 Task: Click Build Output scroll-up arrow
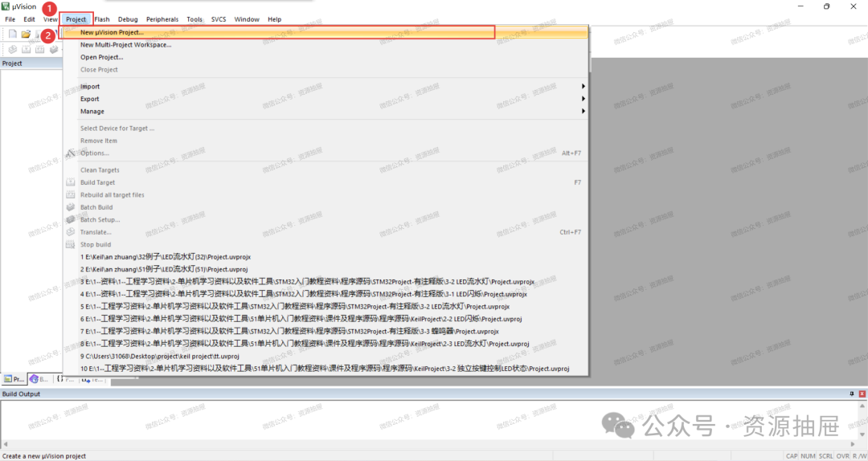click(x=862, y=406)
